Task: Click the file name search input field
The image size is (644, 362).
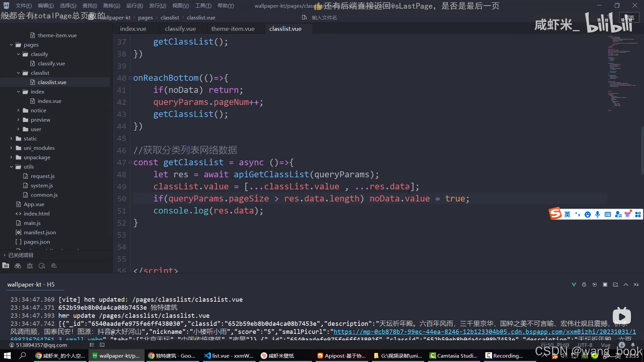Action: point(324,17)
